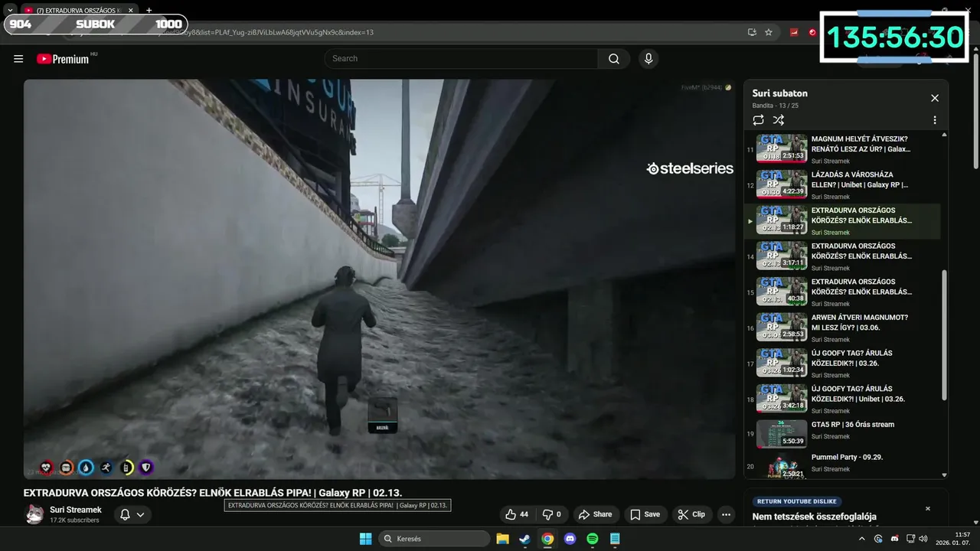The image size is (980, 551).
Task: Create a clip with Clip button
Action: coord(691,514)
